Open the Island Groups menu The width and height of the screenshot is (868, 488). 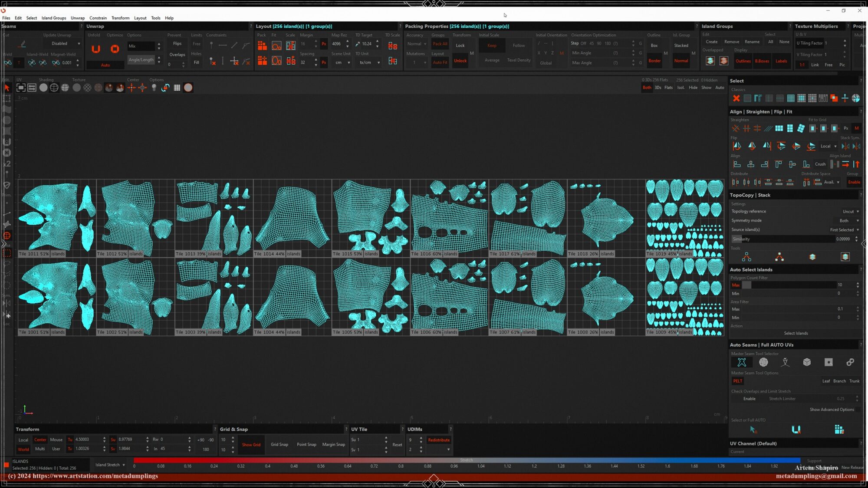(54, 18)
